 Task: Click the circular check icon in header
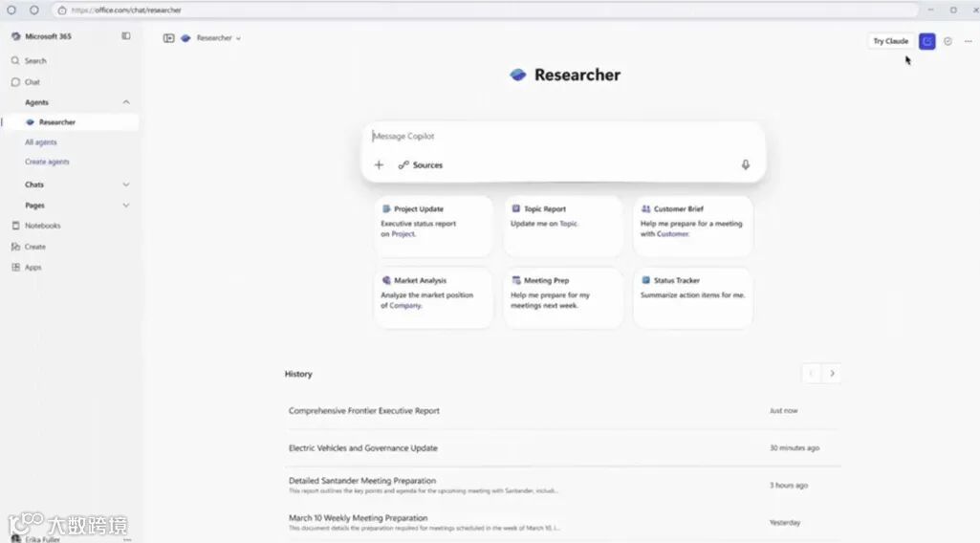[947, 41]
